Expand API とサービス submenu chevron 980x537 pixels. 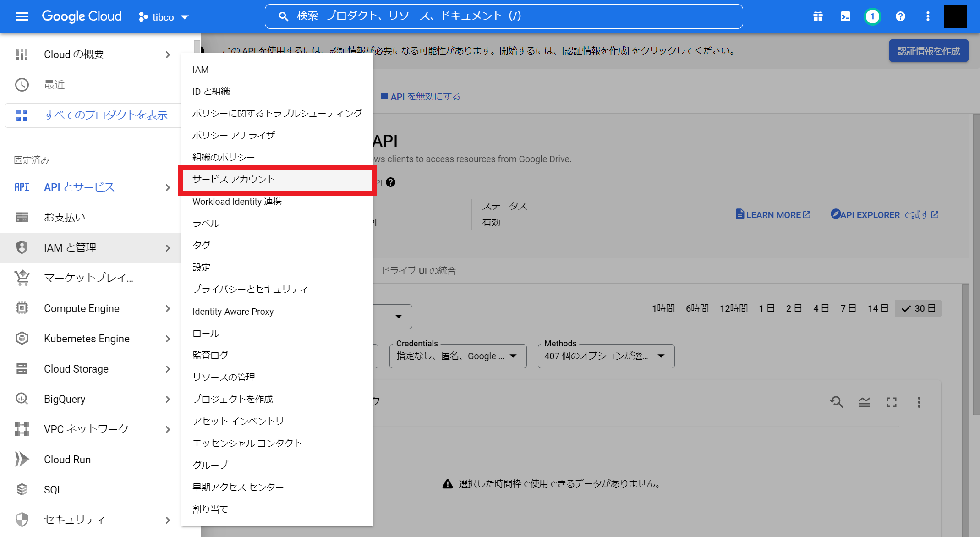[168, 187]
